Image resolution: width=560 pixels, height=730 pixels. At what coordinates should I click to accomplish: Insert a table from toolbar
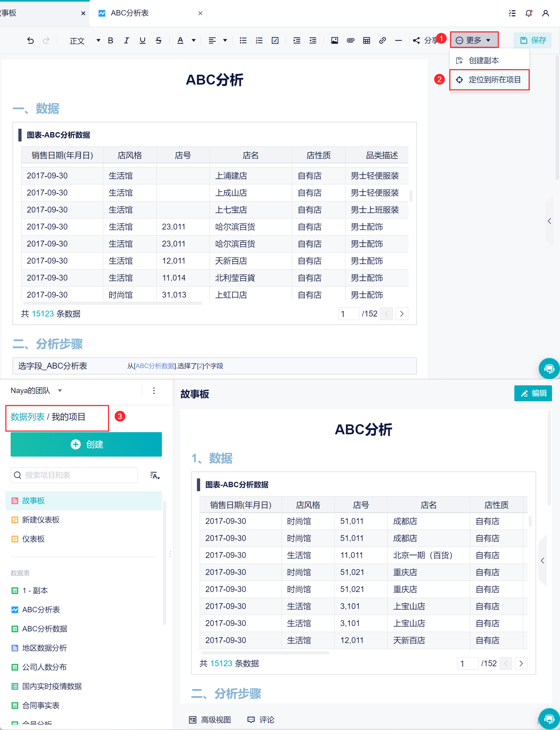point(366,41)
